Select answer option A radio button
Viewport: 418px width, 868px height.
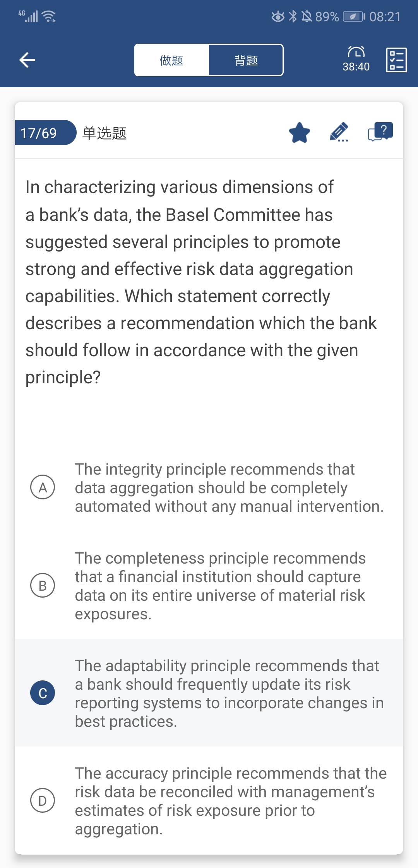(x=43, y=487)
